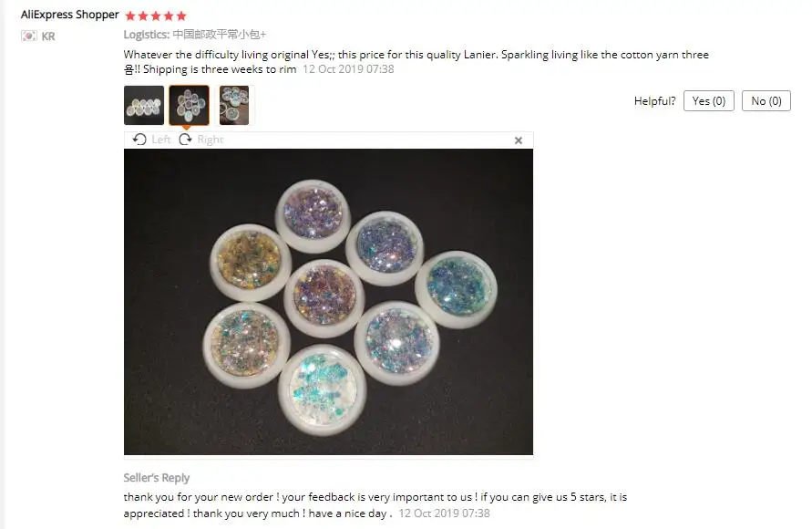Click the South Korea flag icon
Screen dimensions: 812x529
pos(29,36)
